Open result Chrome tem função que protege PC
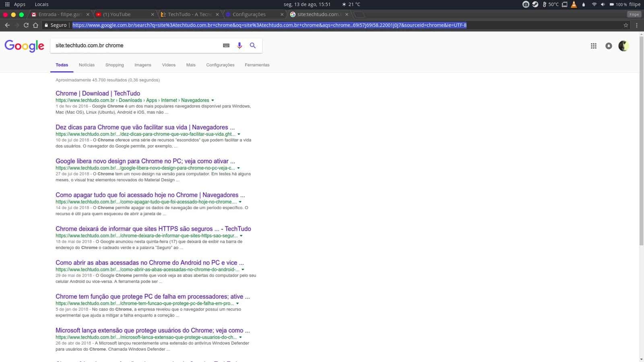The image size is (644, 362). click(x=153, y=296)
